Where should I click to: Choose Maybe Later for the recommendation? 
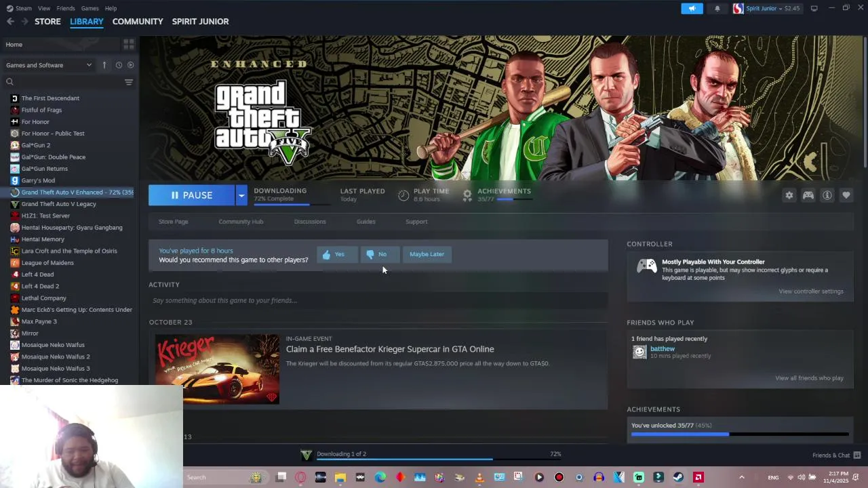coord(427,254)
